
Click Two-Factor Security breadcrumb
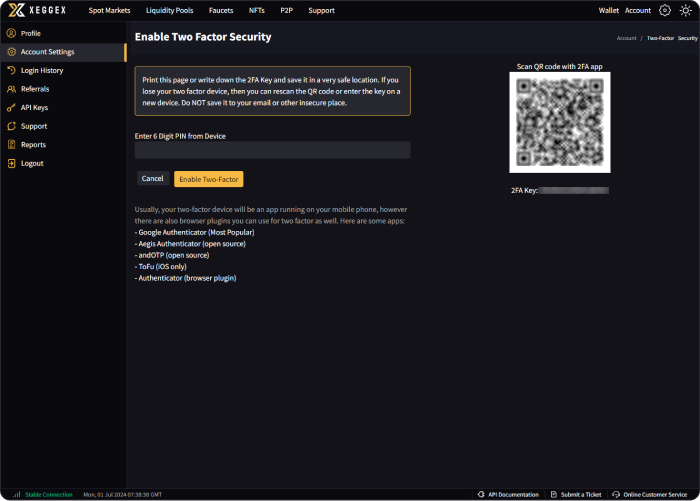672,38
